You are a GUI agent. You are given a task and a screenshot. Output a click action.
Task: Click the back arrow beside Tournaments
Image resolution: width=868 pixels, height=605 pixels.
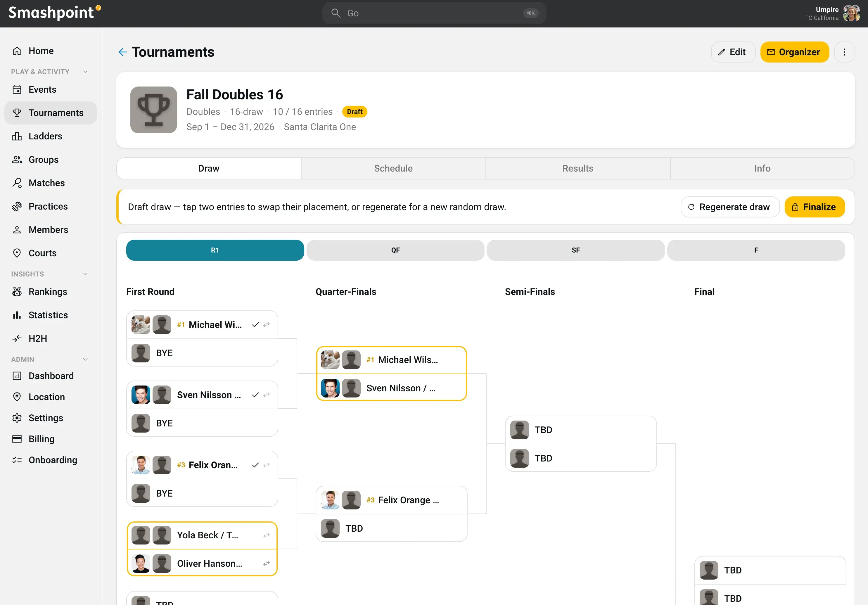pyautogui.click(x=122, y=52)
